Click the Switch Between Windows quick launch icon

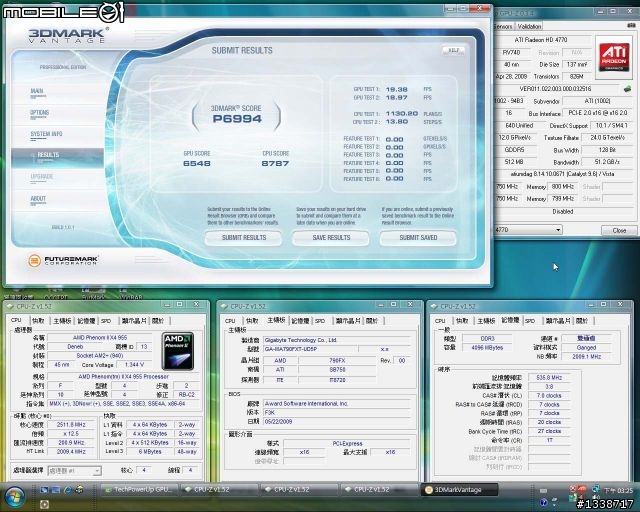point(56,489)
